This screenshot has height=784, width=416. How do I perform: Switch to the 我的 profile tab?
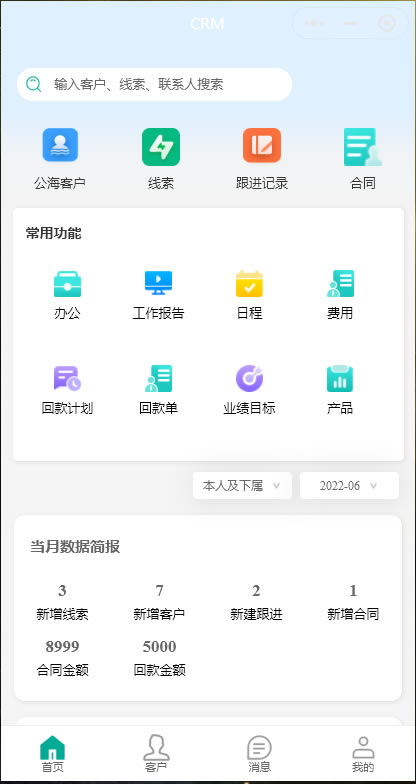tap(363, 754)
